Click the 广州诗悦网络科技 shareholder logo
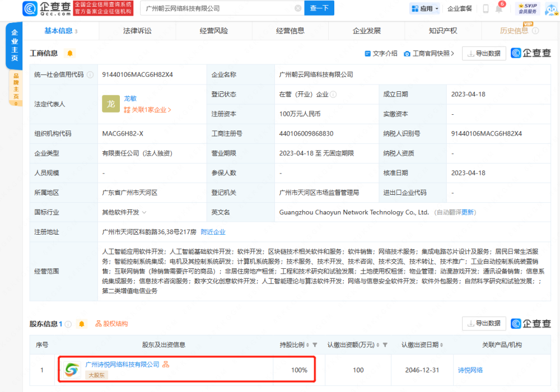560x392 pixels. [72, 370]
